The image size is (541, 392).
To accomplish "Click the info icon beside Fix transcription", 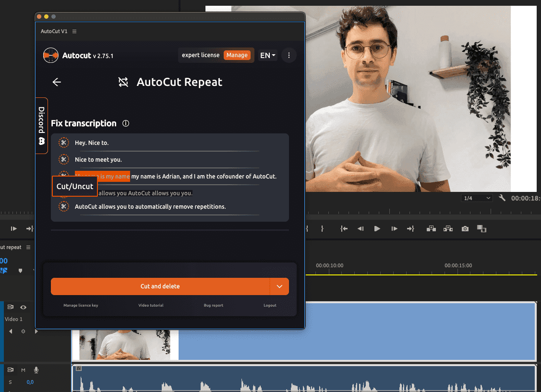I will [126, 123].
